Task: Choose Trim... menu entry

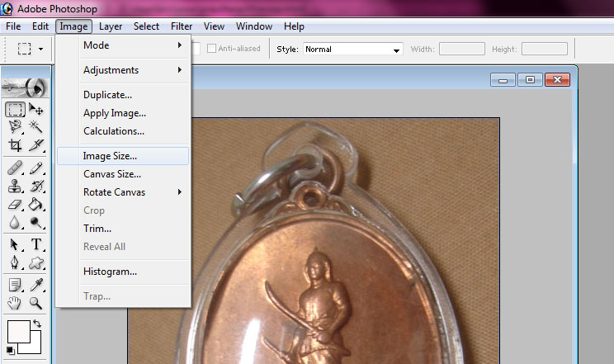Action: (123, 229)
